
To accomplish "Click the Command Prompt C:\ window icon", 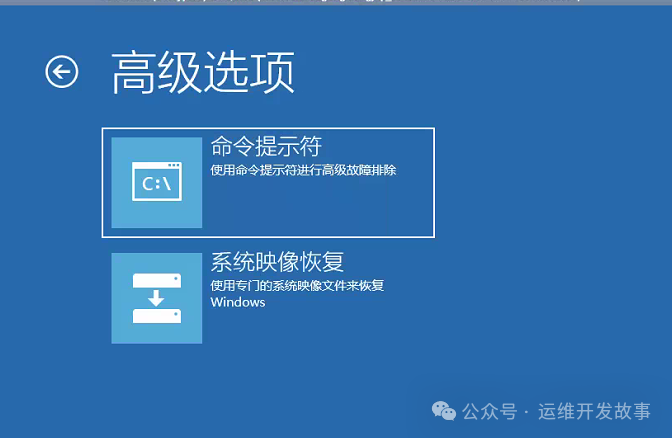I will pos(157,182).
